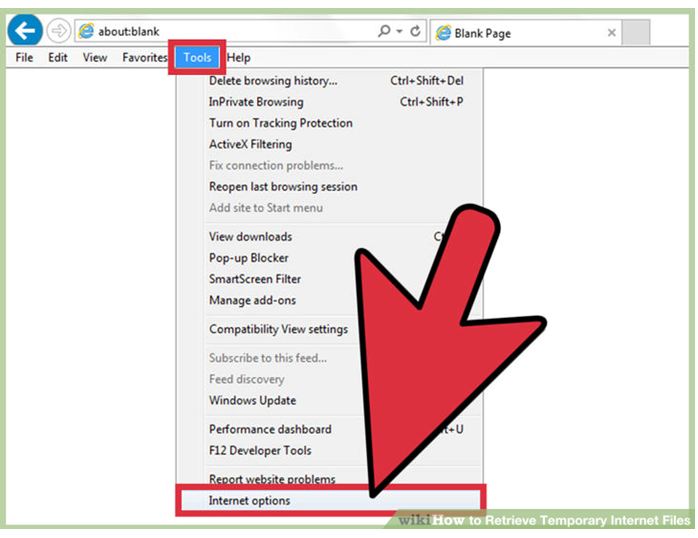The width and height of the screenshot is (698, 538).
Task: Open the address bar search dropdown arrow
Action: (x=399, y=31)
